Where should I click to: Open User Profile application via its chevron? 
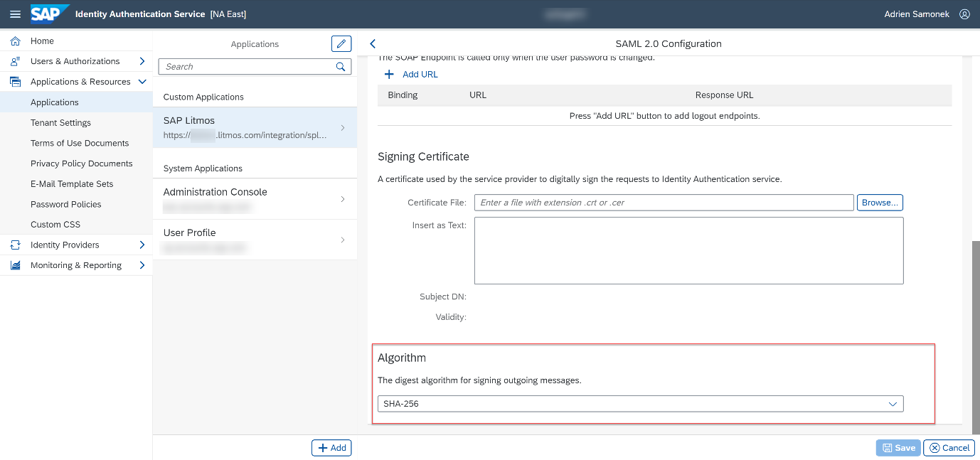[343, 240]
